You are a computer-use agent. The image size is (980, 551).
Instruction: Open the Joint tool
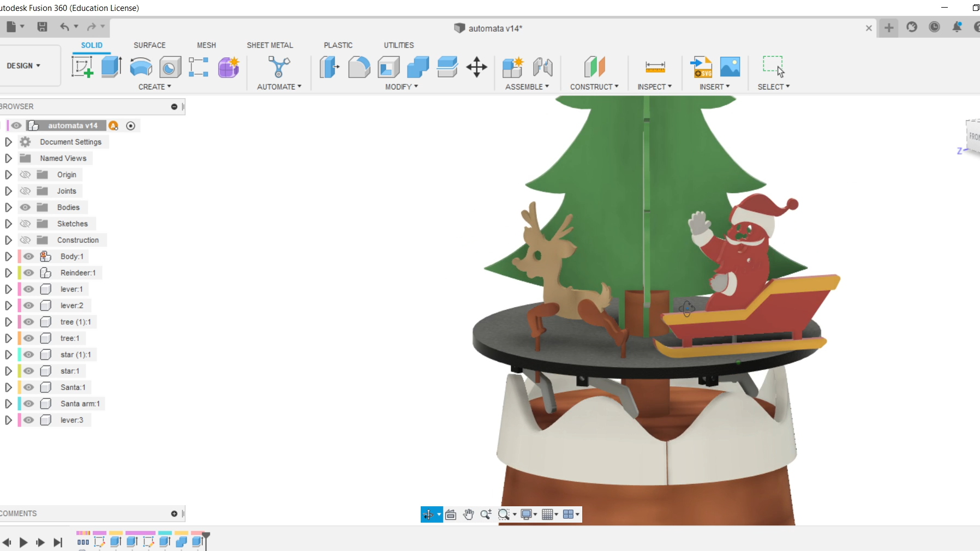click(x=542, y=67)
